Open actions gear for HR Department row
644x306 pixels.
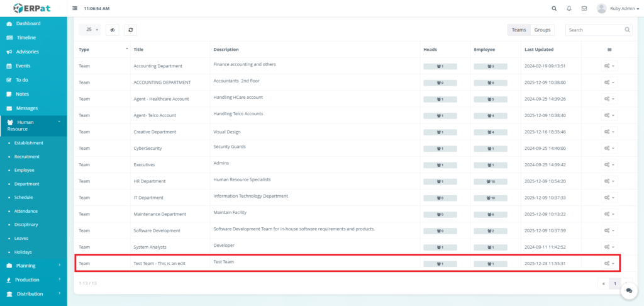click(609, 181)
